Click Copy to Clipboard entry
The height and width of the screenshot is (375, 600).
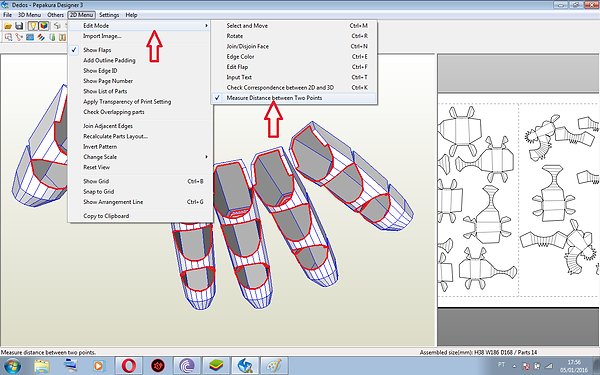tap(140, 216)
